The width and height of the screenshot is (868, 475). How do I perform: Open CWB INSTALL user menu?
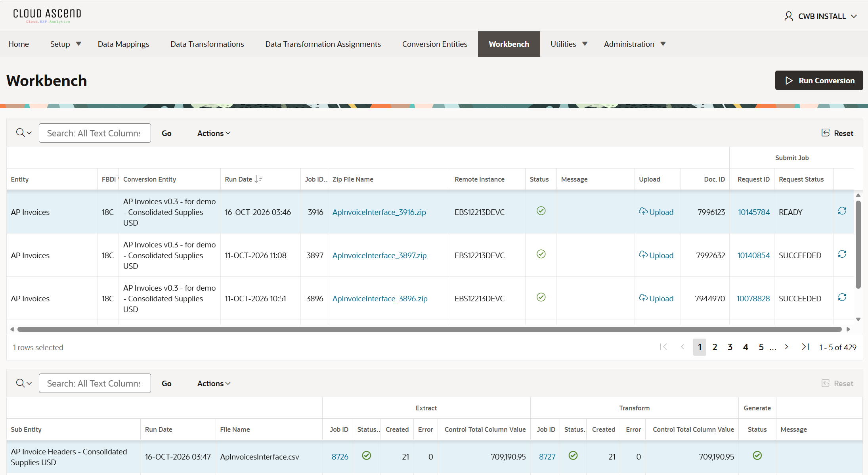click(821, 16)
